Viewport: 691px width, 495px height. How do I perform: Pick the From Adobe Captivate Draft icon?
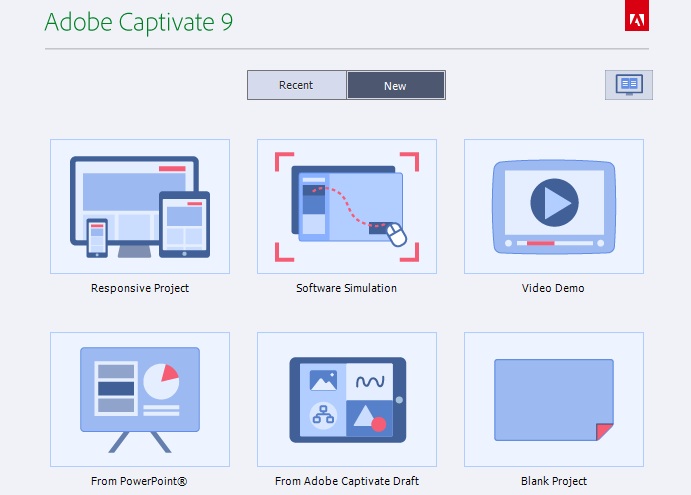pos(347,399)
